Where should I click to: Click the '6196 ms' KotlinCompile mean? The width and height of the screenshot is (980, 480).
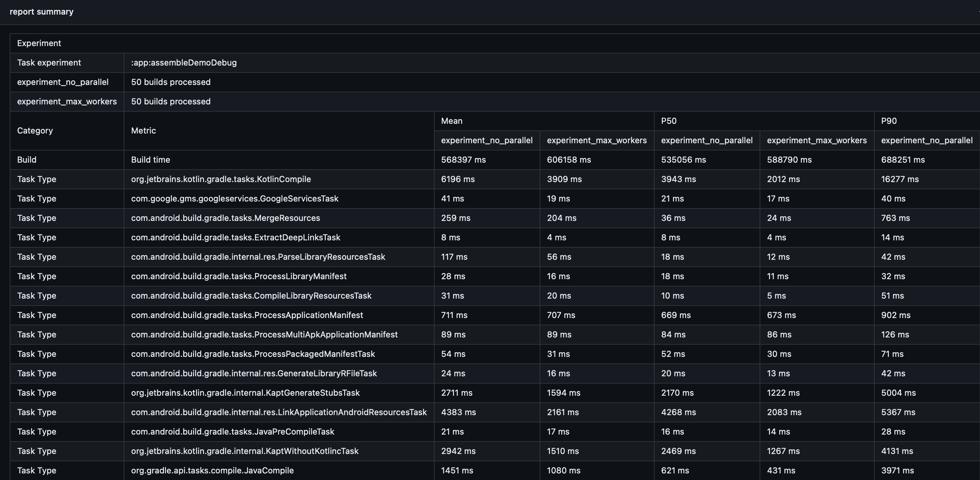[x=458, y=179]
